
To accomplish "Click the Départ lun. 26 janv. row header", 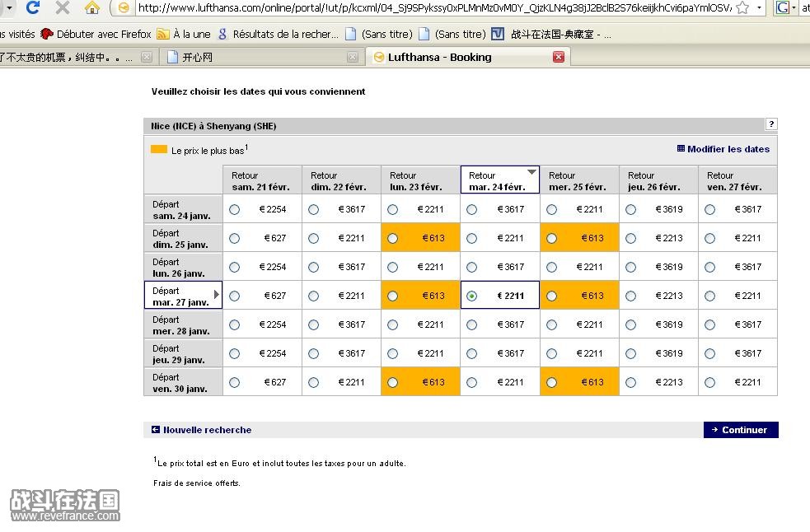I will (x=184, y=268).
